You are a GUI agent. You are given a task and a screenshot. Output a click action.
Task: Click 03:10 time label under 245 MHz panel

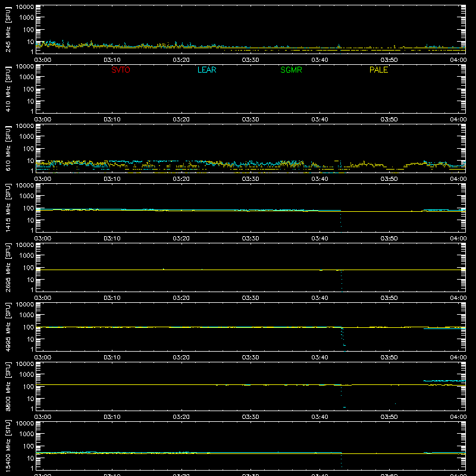tap(112, 60)
